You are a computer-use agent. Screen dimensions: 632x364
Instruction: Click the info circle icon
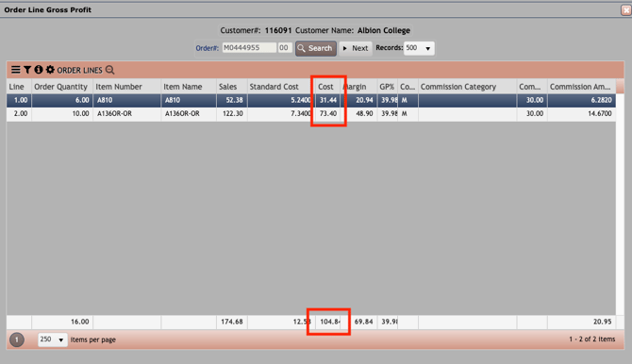(39, 70)
